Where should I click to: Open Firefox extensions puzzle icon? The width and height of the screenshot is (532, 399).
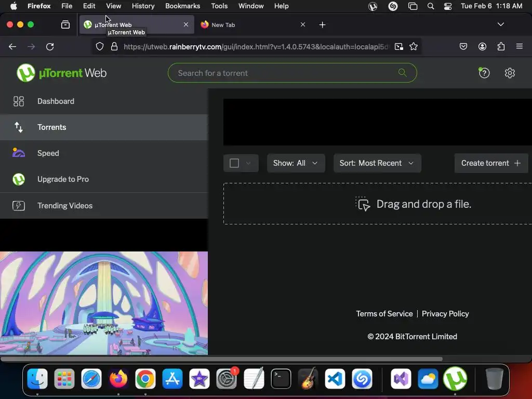[501, 46]
